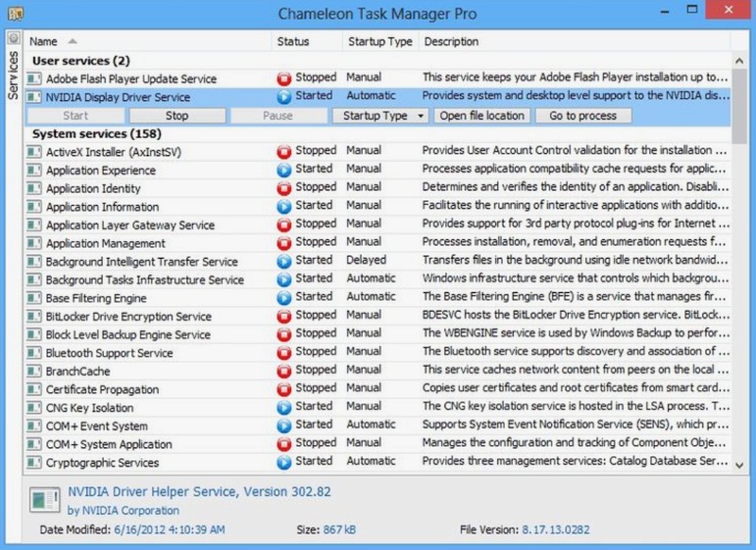
Task: Click the scrollbar down arrow
Action: tap(739, 465)
